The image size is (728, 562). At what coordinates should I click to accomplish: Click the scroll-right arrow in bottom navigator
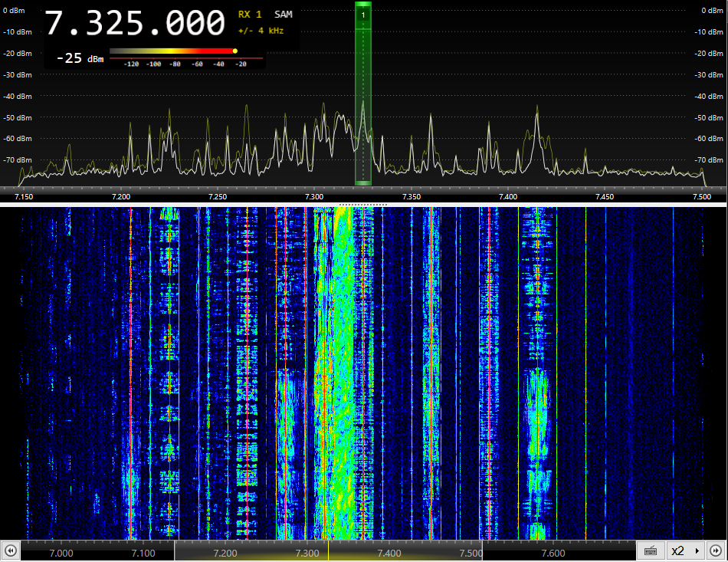click(715, 550)
